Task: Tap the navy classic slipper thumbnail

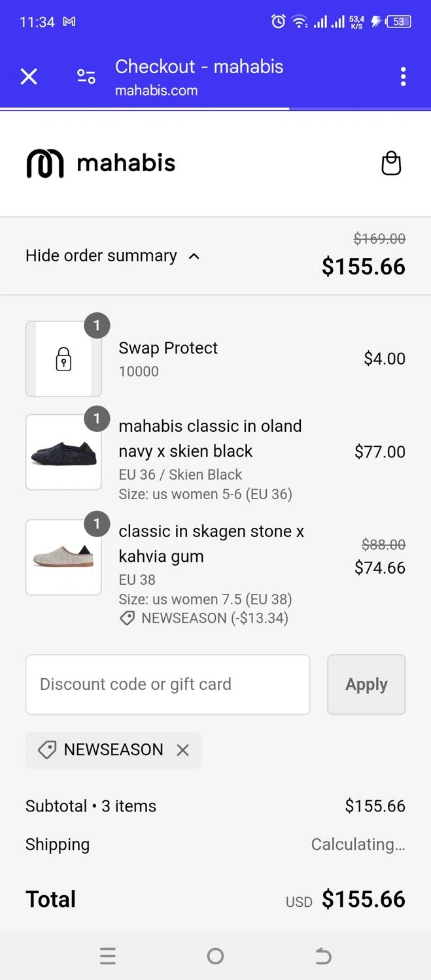Action: [x=63, y=452]
